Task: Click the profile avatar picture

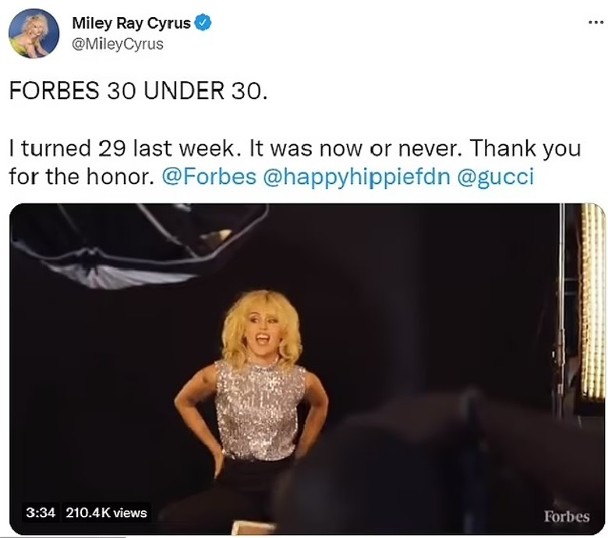Action: 34,33
